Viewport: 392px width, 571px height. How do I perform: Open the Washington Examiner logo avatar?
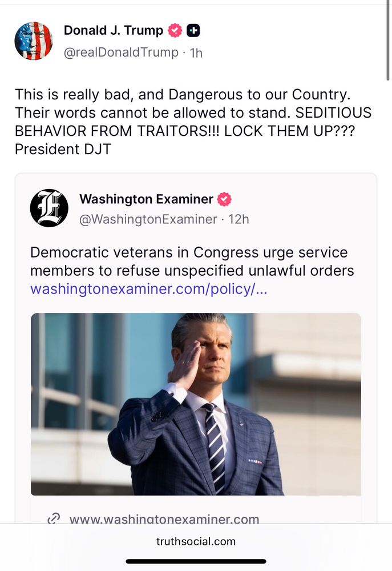point(49,208)
